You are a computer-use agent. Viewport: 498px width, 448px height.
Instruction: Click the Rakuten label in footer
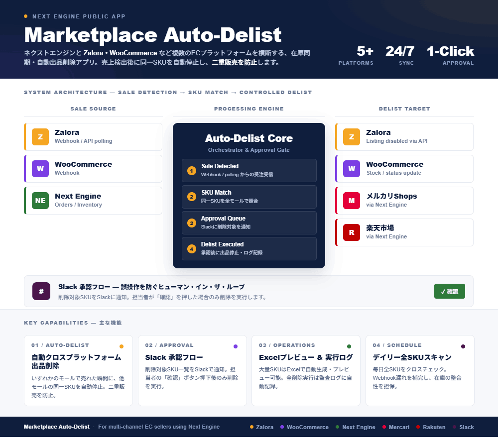click(x=434, y=427)
